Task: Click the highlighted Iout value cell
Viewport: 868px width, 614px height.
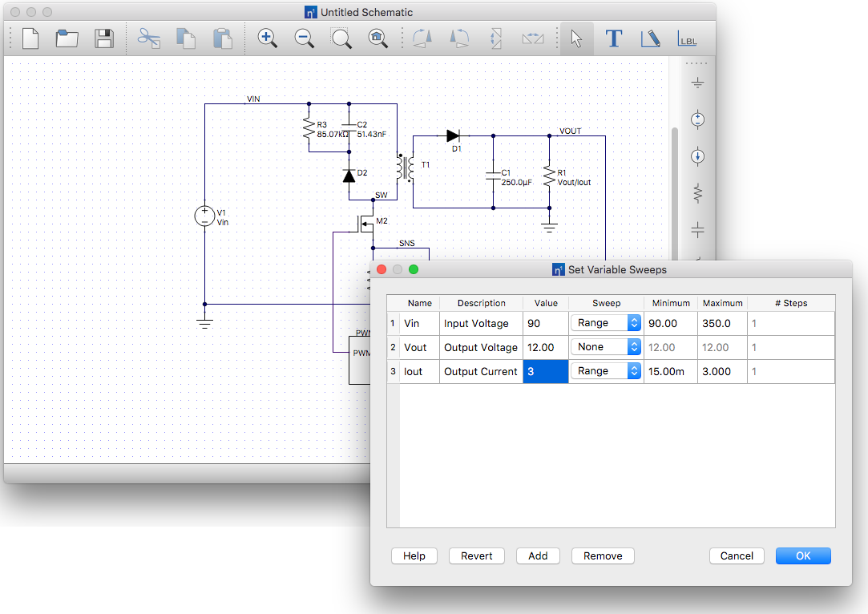Action: 546,371
